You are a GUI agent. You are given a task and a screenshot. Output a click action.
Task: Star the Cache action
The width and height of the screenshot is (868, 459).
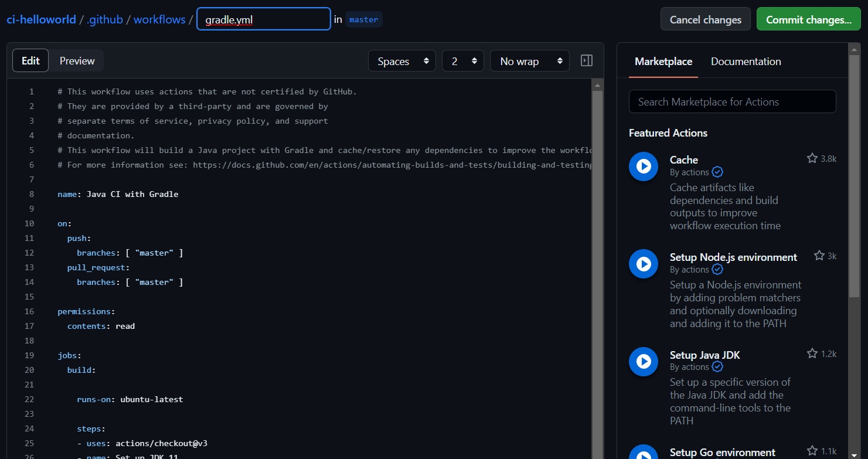click(812, 158)
